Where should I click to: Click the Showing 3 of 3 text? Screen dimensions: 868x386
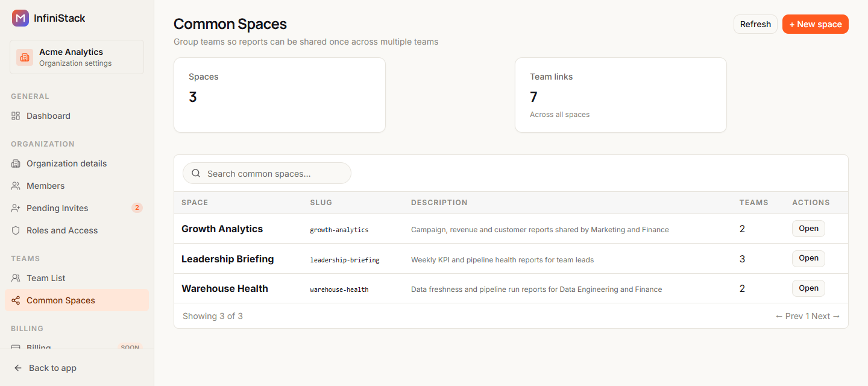[213, 316]
